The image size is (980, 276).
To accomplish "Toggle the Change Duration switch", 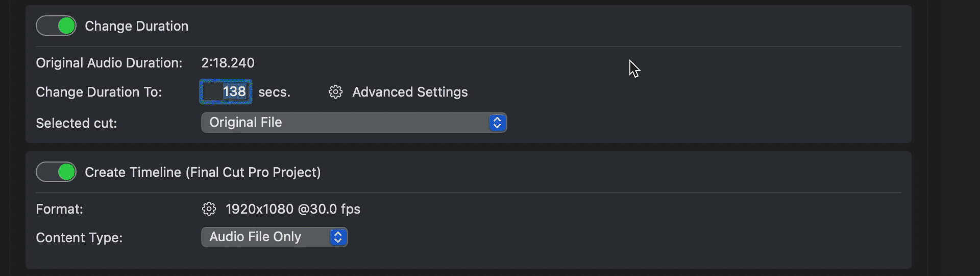I will pos(56,26).
